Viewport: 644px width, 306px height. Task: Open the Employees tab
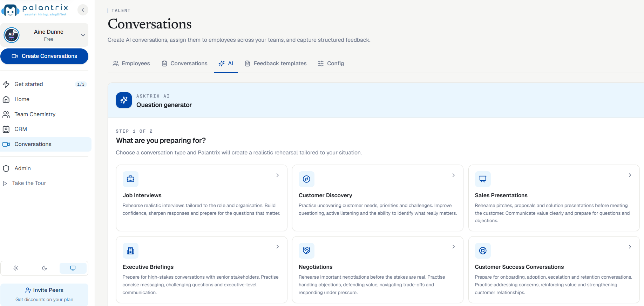131,64
